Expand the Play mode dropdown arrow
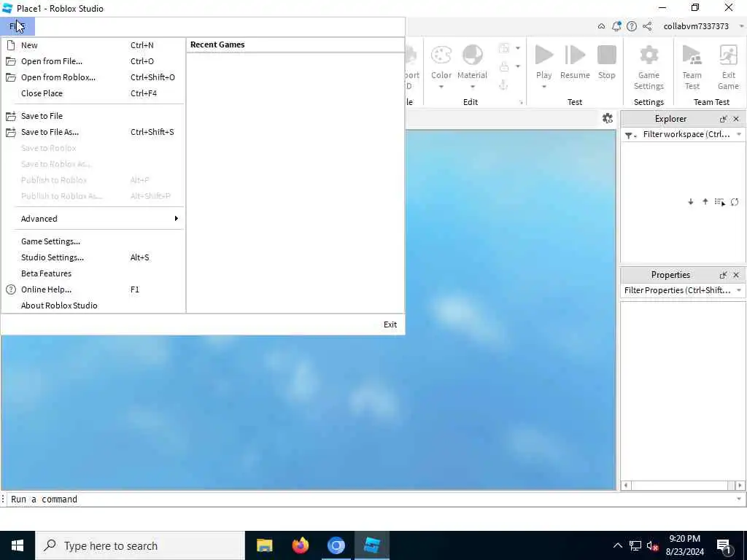 click(x=543, y=87)
